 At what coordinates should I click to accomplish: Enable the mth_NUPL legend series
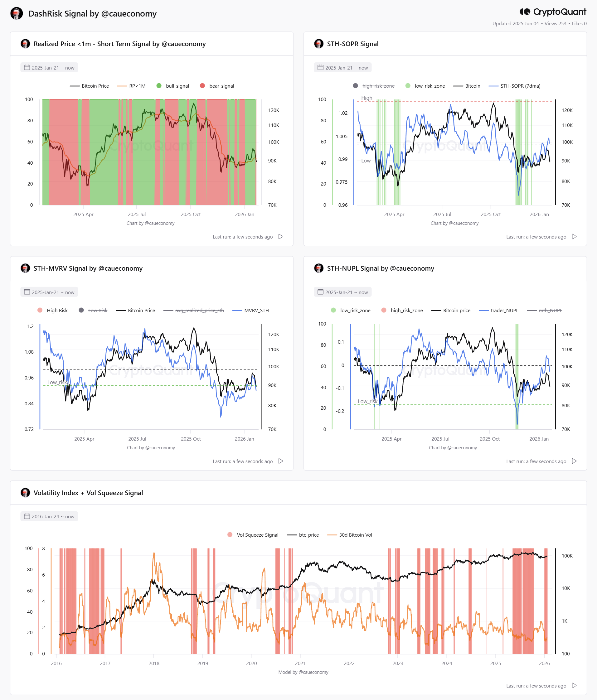[x=545, y=310]
